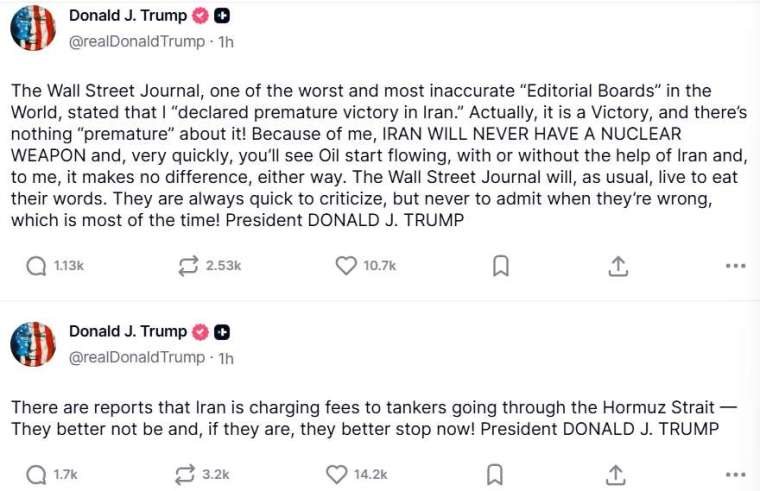Share the Hormuz Strait post

click(x=616, y=474)
